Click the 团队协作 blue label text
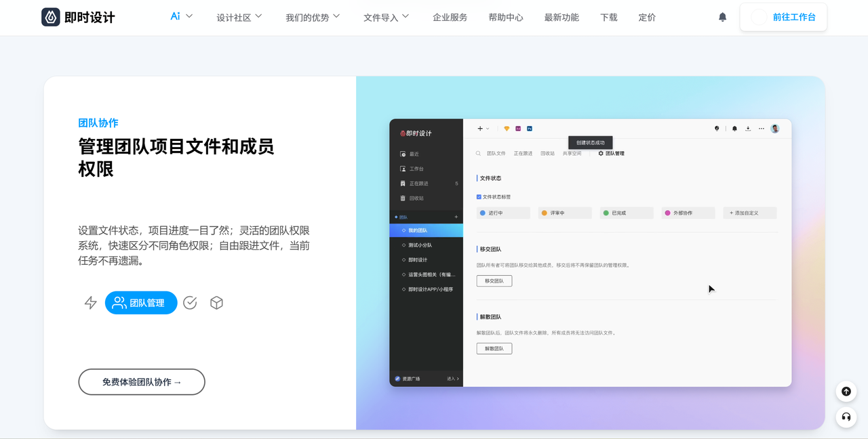 98,123
